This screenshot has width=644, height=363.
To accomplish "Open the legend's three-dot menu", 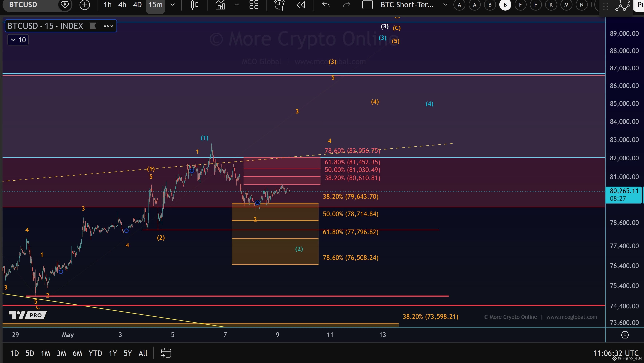I will coord(108,26).
